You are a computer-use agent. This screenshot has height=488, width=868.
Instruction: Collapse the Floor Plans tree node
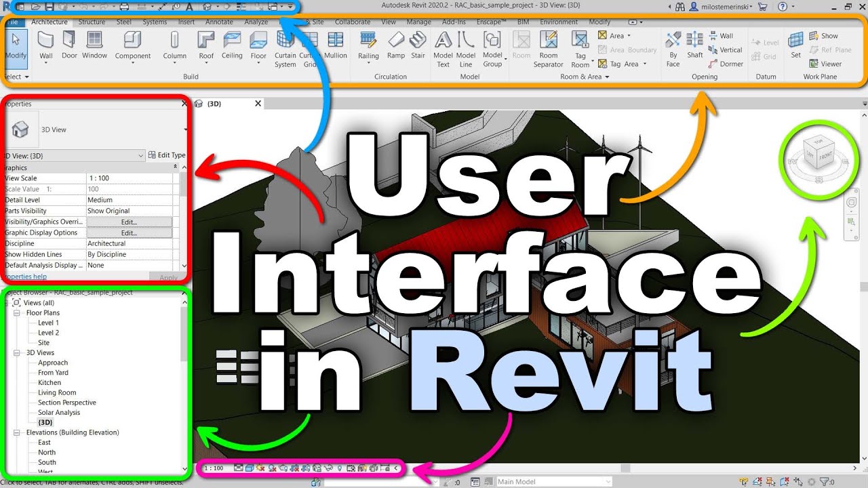click(17, 312)
